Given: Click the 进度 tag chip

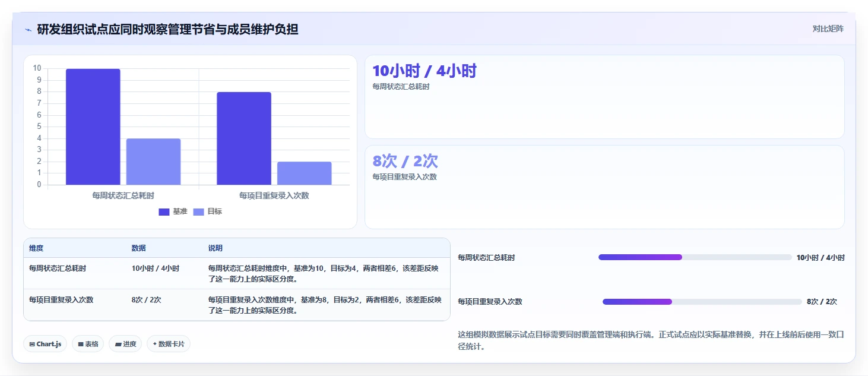Looking at the screenshot, I should (125, 344).
